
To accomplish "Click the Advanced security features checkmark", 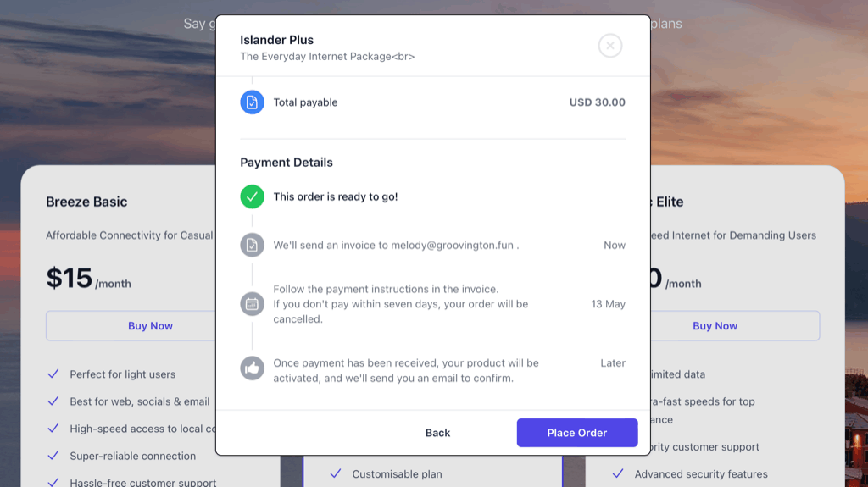I will 618,474.
